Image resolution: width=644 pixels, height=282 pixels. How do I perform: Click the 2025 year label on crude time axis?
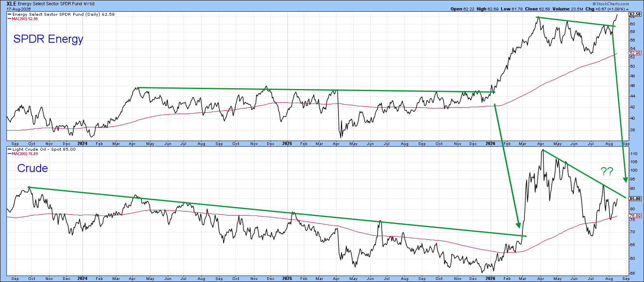287,278
